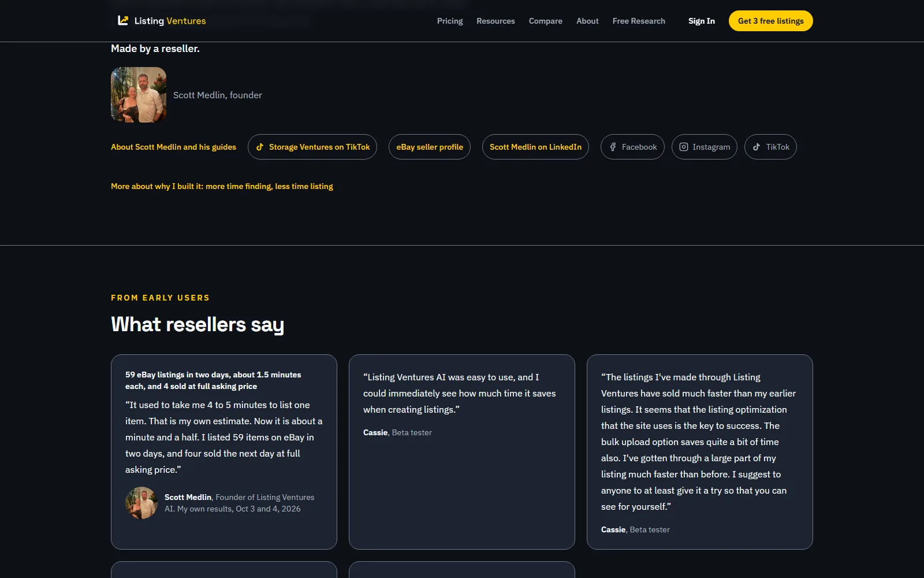Click the Facebook icon
924x578 pixels.
(x=613, y=147)
